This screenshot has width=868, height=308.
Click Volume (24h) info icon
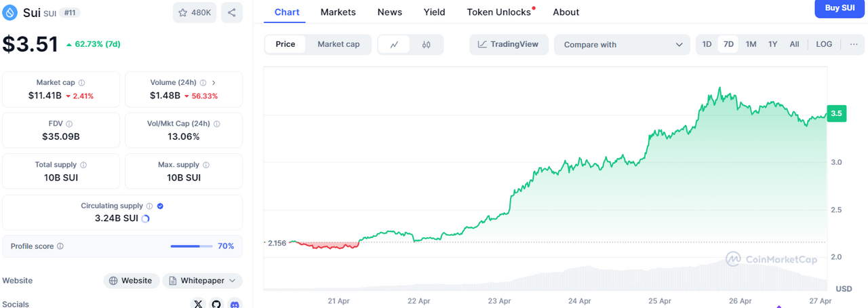tap(203, 83)
